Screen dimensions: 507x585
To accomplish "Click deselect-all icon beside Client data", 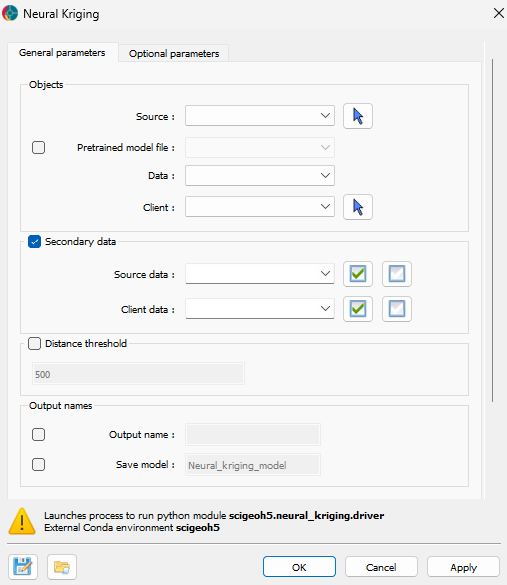I will click(x=397, y=309).
